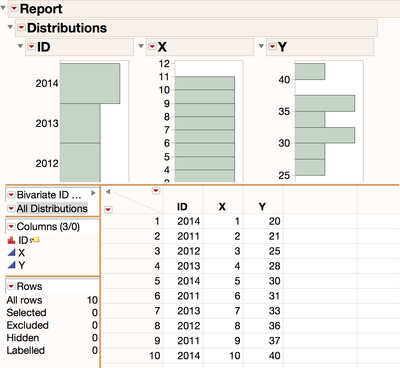400x368 pixels.
Task: Collapse data table panels with left arrow
Action: click(x=108, y=192)
